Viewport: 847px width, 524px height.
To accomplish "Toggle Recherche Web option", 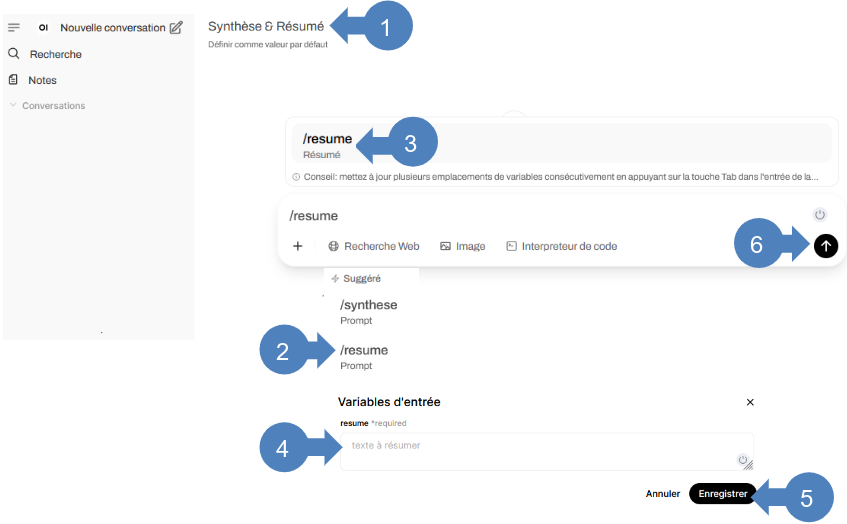I will (x=374, y=246).
